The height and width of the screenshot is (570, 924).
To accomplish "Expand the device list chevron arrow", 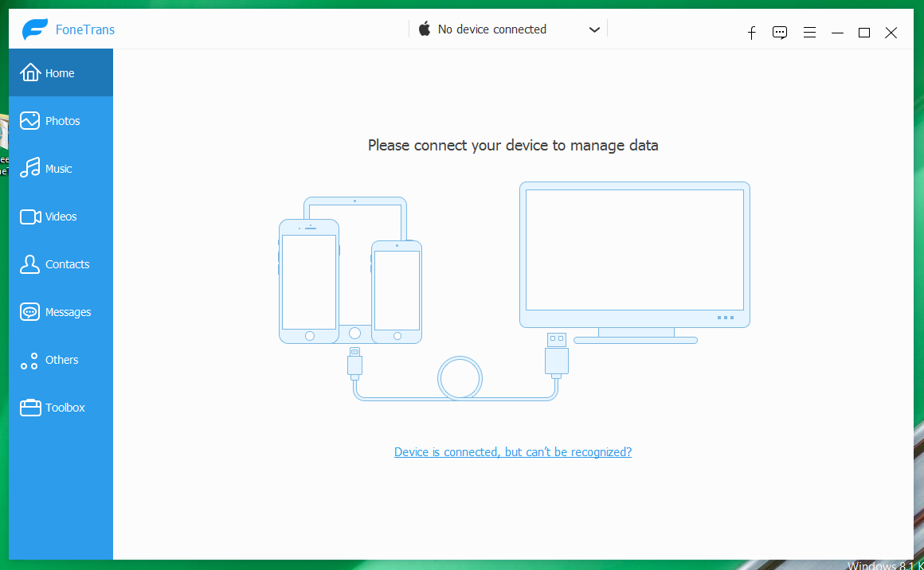I will tap(594, 29).
